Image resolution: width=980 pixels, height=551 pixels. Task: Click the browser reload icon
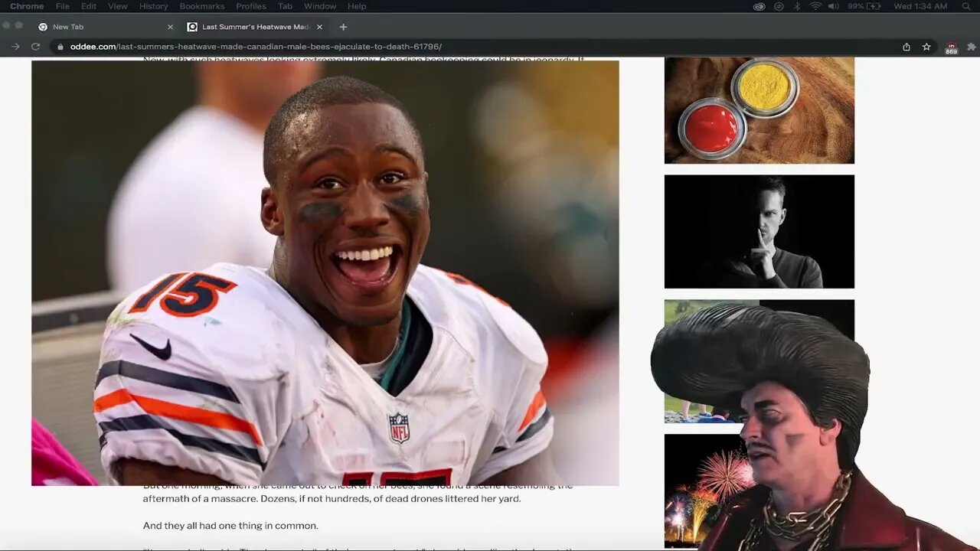pyautogui.click(x=35, y=47)
